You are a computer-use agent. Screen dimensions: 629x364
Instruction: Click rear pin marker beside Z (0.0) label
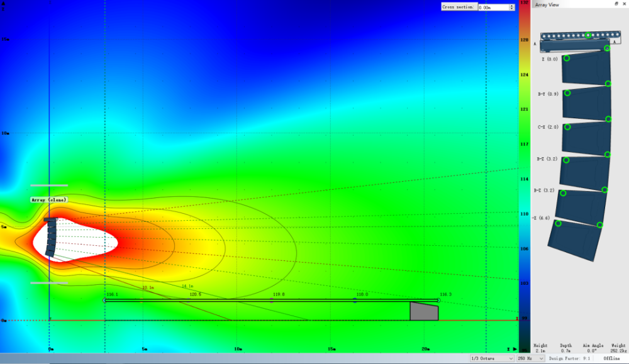point(567,58)
